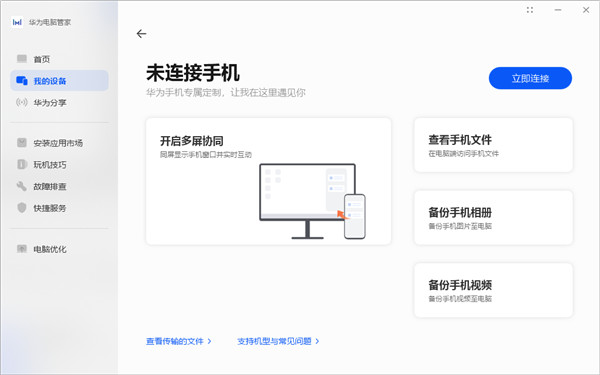600x375 pixels.
Task: Click the 安装应用市场 icon
Action: point(22,143)
